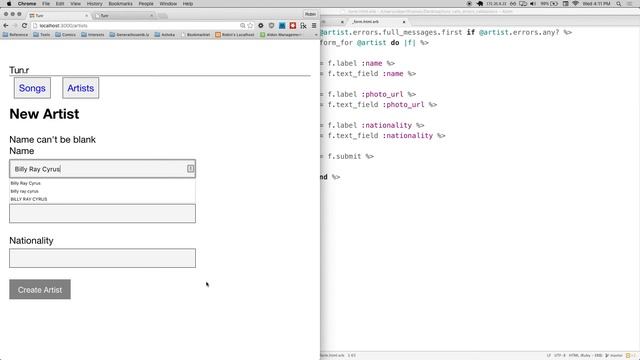Click the f.submit line in editor

pos(347,156)
